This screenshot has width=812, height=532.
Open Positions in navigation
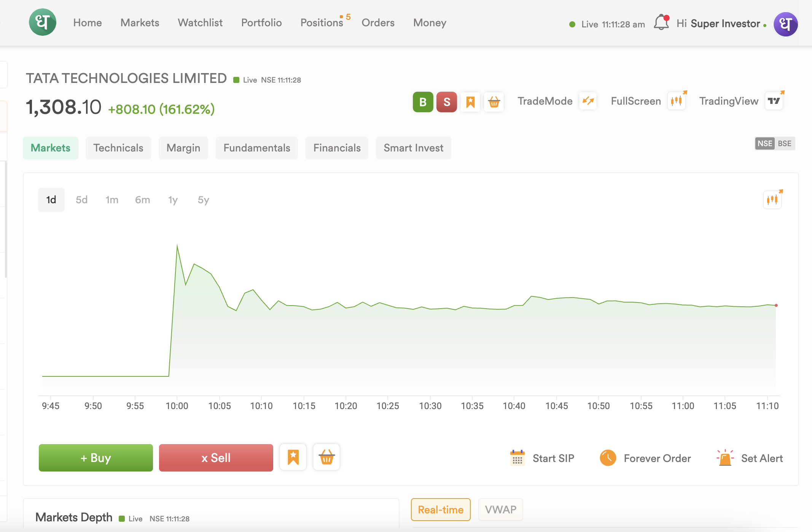click(322, 23)
